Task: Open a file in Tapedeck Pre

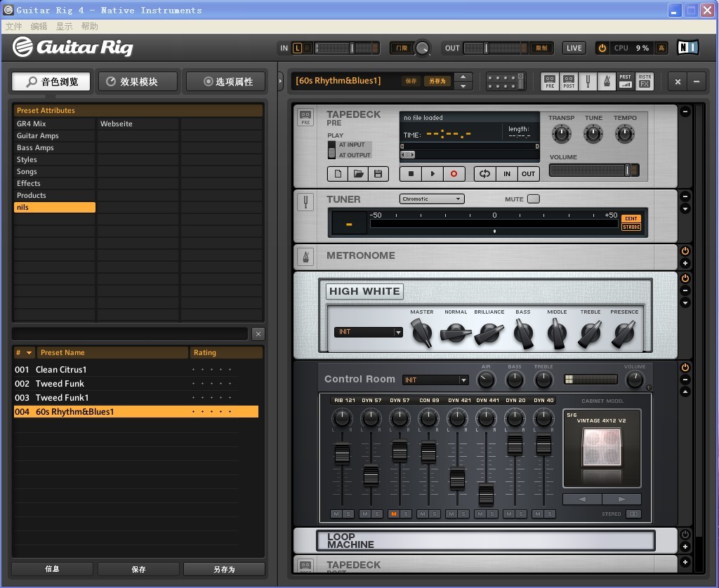Action: (358, 174)
